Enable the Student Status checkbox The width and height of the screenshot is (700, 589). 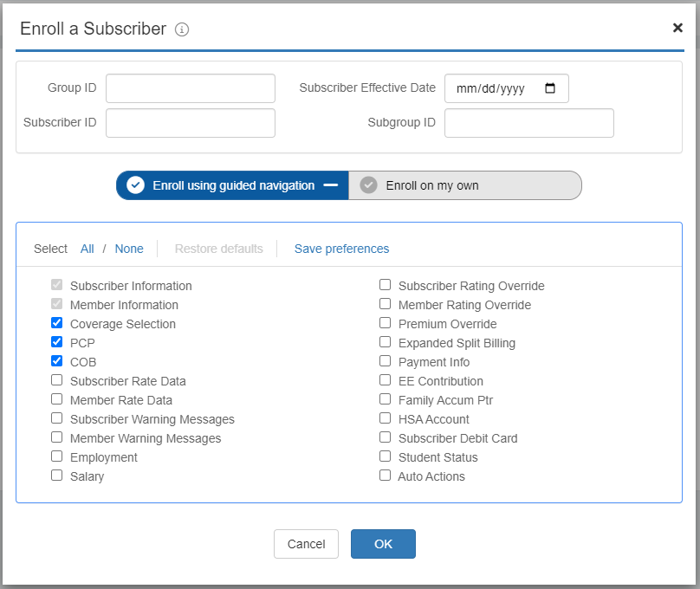pyautogui.click(x=386, y=456)
